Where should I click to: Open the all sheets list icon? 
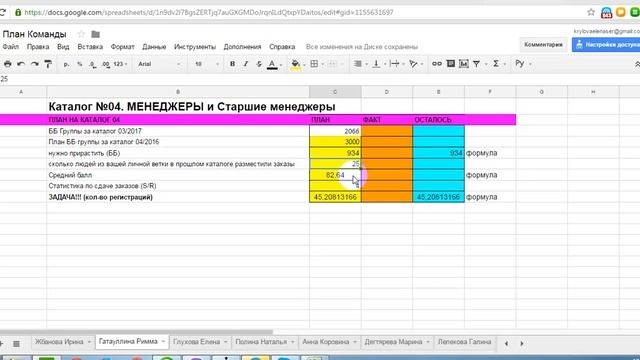pos(16,344)
